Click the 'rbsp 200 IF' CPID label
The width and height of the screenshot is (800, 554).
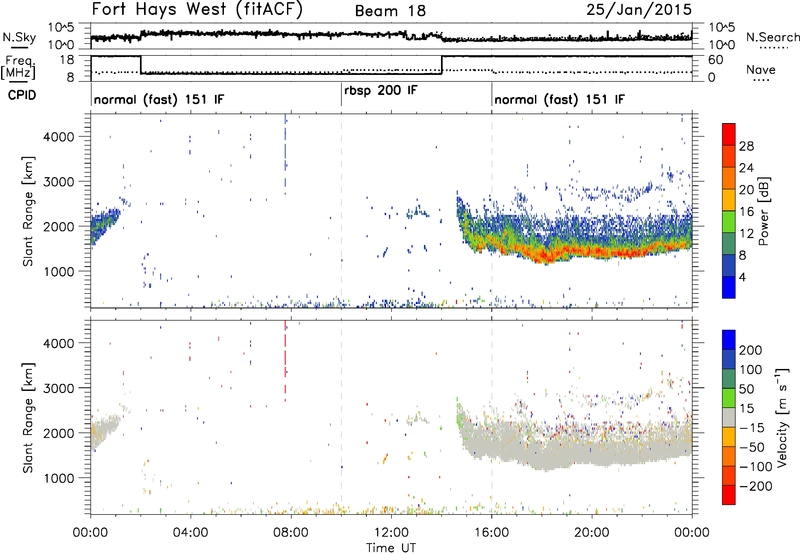pos(381,91)
